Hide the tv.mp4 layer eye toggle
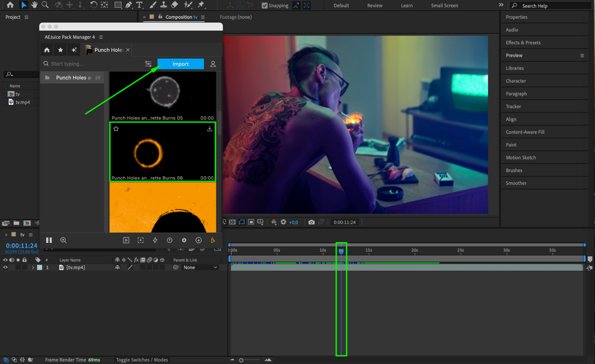This screenshot has width=595, height=364. (x=5, y=267)
